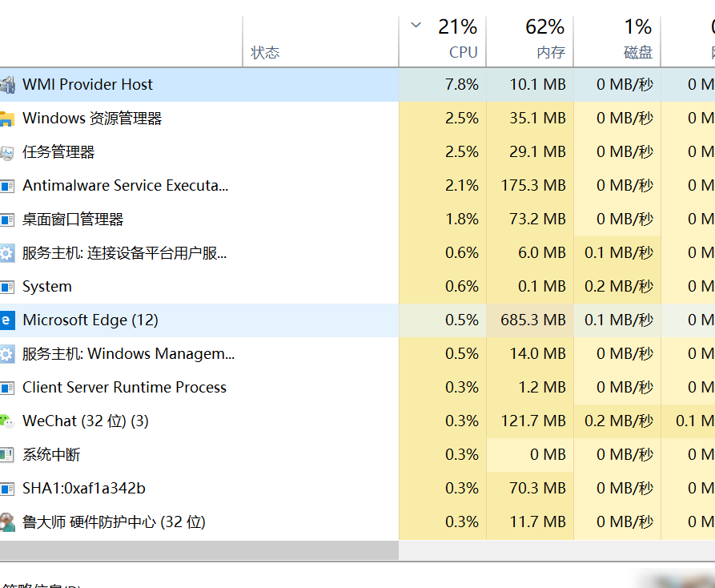Select the WMI Provider Host row
The width and height of the screenshot is (715, 588).
(357, 85)
